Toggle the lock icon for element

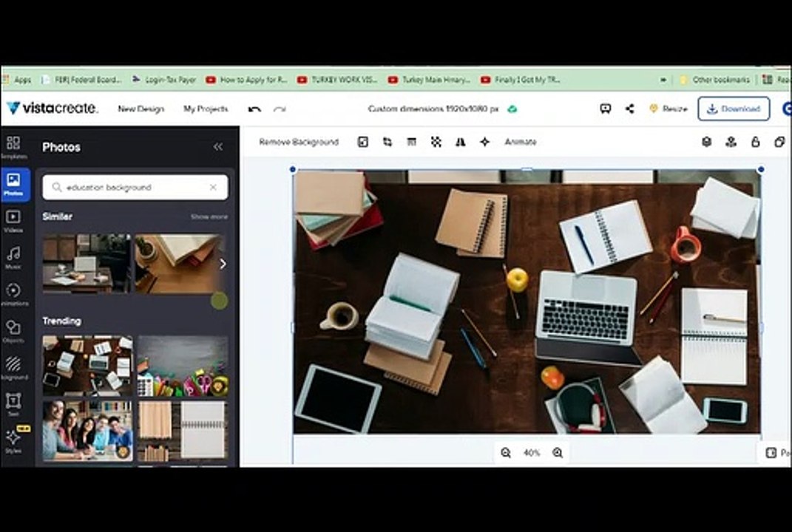(x=755, y=142)
